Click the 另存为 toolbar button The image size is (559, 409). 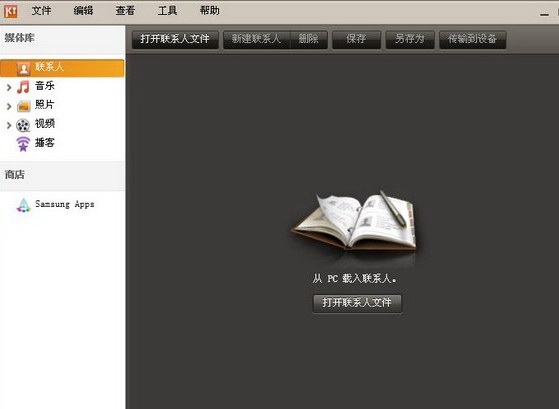[x=410, y=39]
